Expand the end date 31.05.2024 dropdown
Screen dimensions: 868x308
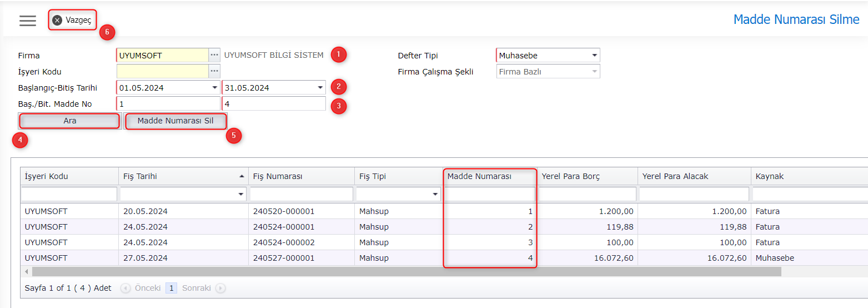coord(320,88)
